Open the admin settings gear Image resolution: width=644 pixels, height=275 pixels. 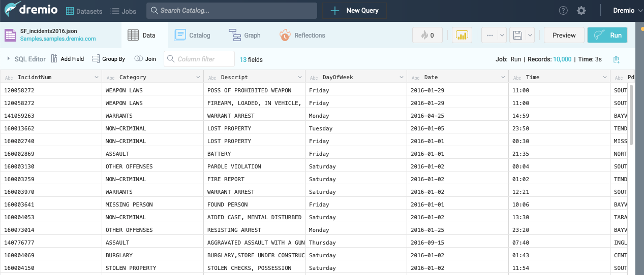[x=581, y=10]
